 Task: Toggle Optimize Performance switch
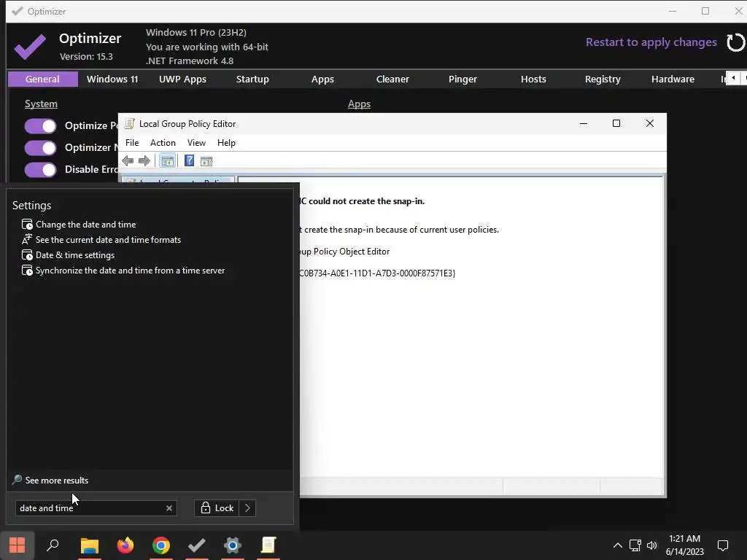[x=41, y=125]
